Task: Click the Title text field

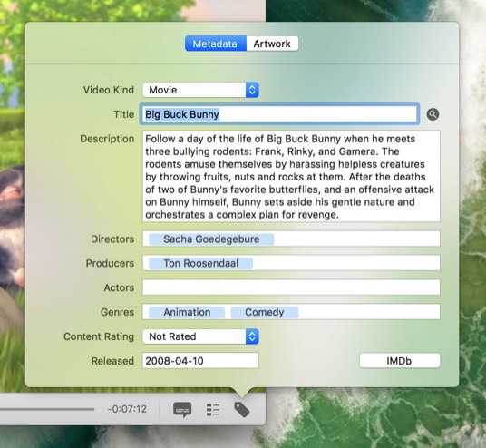Action: (x=279, y=114)
